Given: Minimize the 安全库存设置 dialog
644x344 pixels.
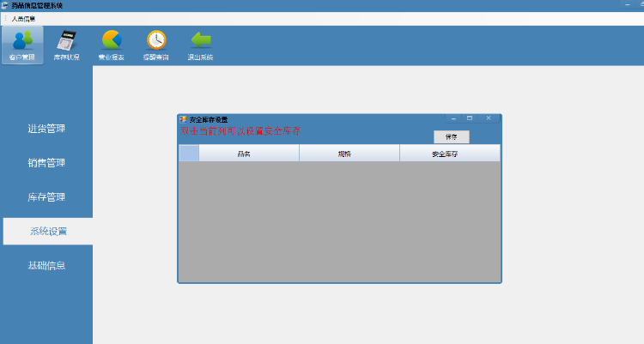Looking at the screenshot, I should tap(453, 118).
